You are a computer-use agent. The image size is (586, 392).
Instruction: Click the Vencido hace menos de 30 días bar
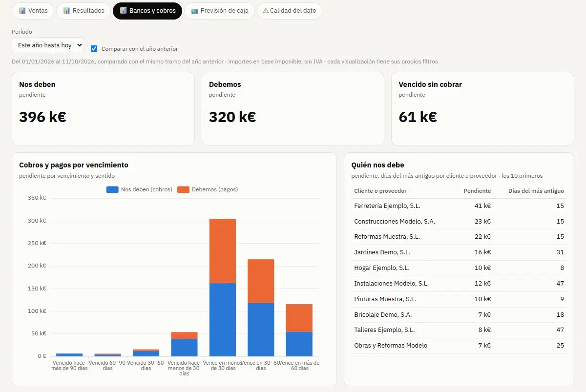(x=184, y=344)
